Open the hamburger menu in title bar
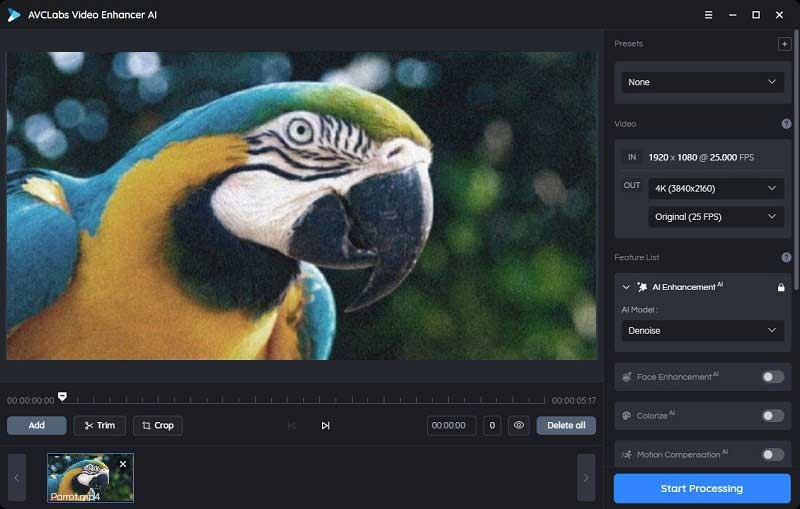 click(x=708, y=15)
